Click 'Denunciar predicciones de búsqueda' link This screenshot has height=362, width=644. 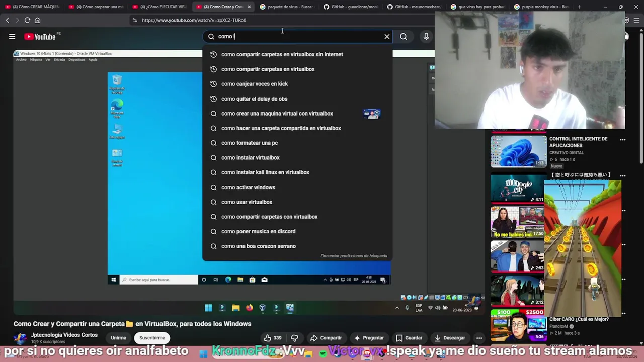pos(354,256)
